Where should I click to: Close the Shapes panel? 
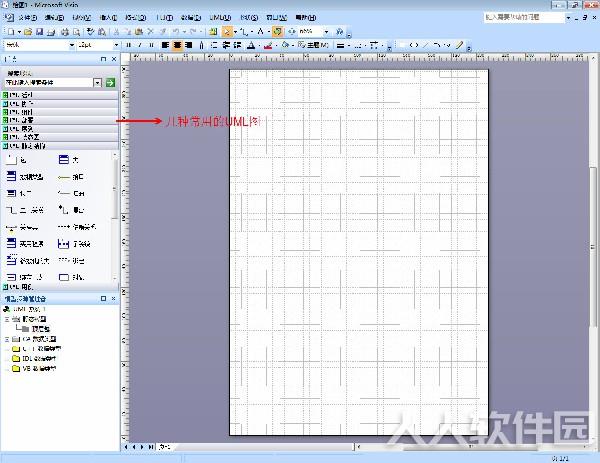(x=114, y=59)
